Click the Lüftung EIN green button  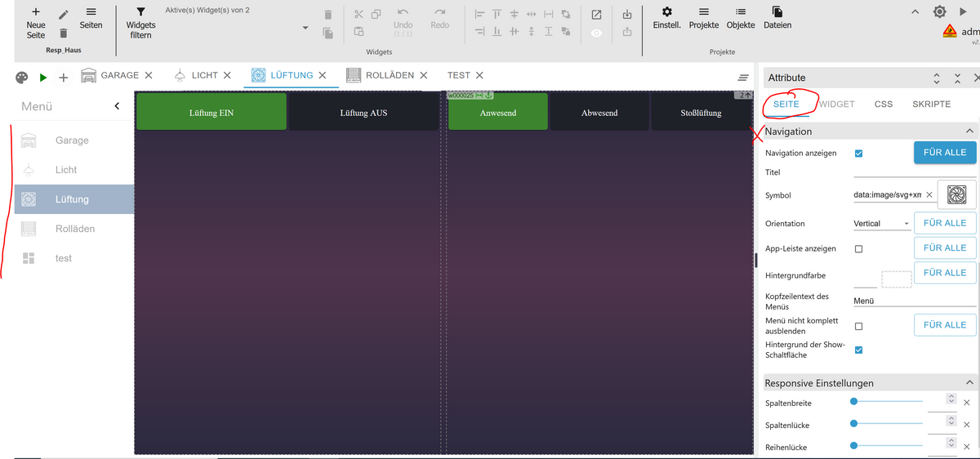(212, 112)
